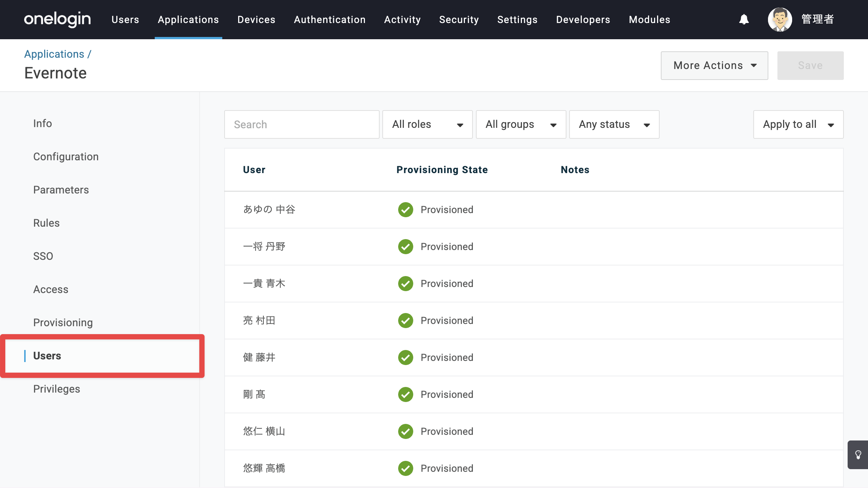
Task: Click the green check for 健 藤井
Action: 405,358
